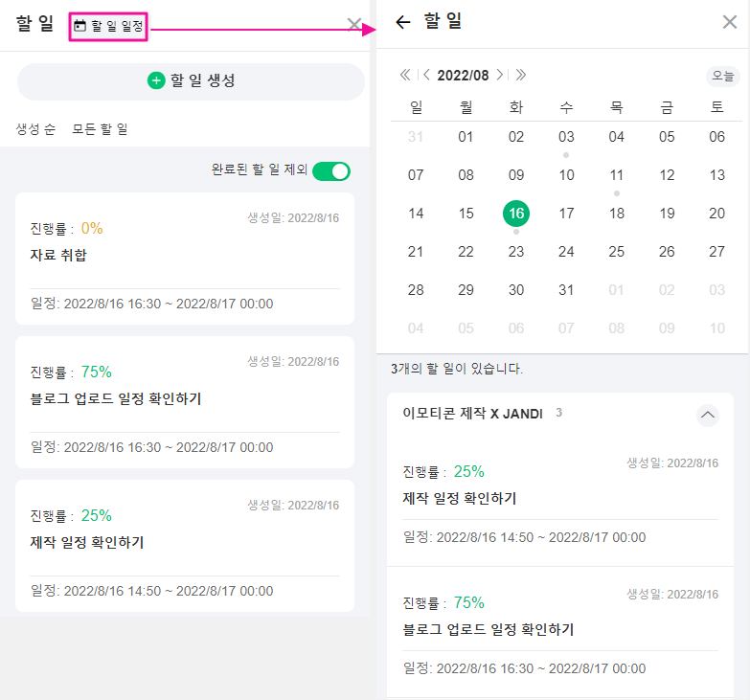The height and width of the screenshot is (700, 750).
Task: Open the 생성 순 sort dropdown
Action: 35,129
